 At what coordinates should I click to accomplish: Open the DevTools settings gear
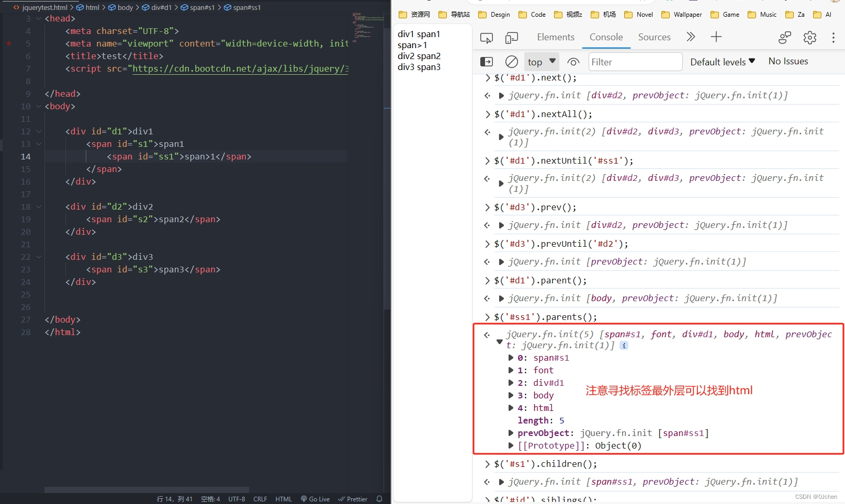click(x=810, y=37)
